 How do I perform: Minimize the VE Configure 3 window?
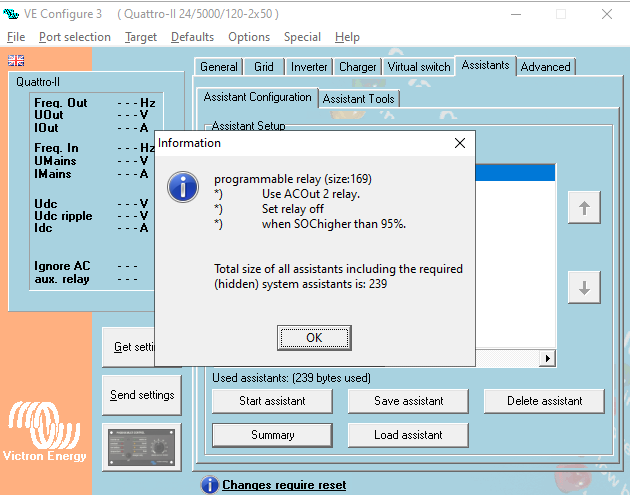[x=516, y=14]
